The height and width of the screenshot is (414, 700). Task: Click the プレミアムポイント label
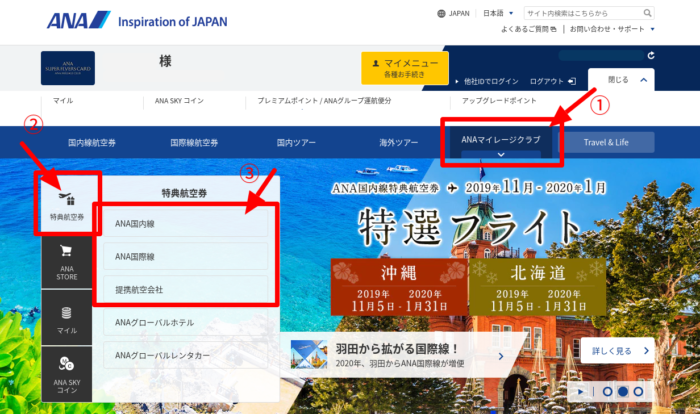[288, 101]
